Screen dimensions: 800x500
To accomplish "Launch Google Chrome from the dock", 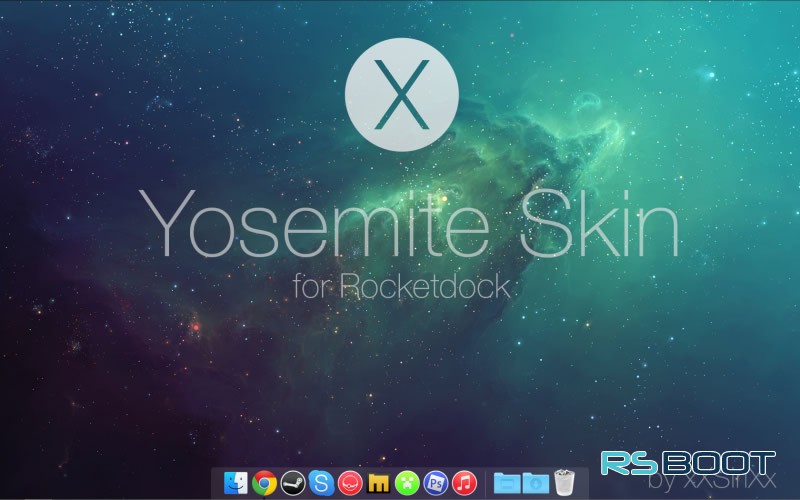I will point(264,483).
